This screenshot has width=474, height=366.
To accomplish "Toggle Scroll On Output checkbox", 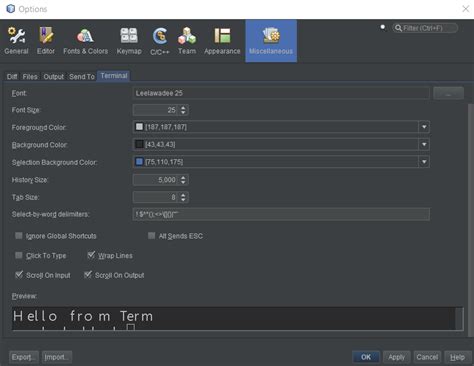I will point(88,275).
